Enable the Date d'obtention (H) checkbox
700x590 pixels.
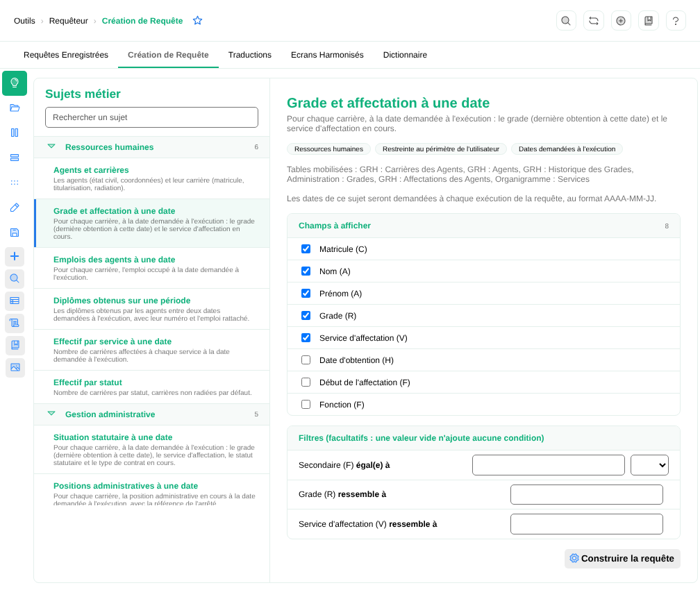click(306, 360)
